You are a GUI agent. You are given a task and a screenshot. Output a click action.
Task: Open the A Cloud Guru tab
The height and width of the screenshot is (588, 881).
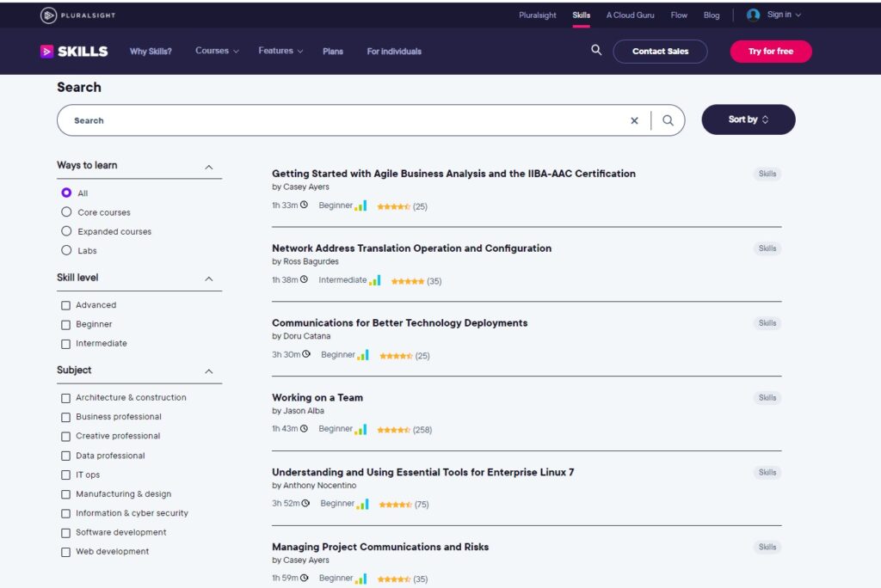click(630, 15)
